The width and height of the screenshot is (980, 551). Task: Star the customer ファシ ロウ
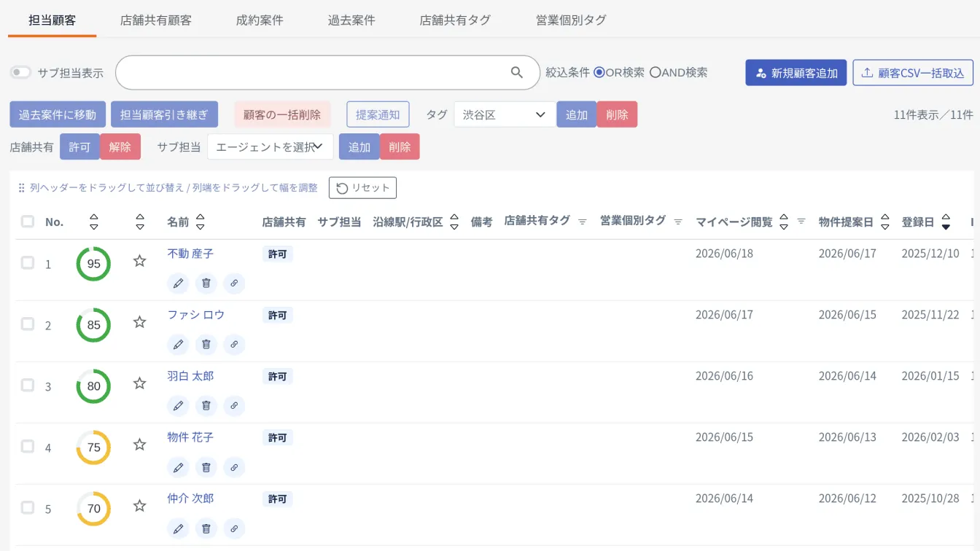coord(140,322)
